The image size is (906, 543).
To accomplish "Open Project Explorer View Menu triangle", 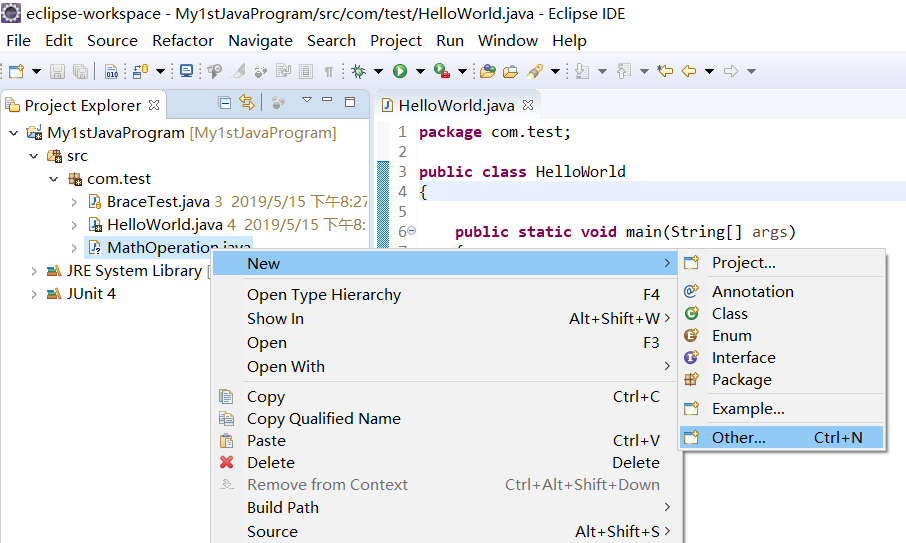I will pyautogui.click(x=307, y=100).
